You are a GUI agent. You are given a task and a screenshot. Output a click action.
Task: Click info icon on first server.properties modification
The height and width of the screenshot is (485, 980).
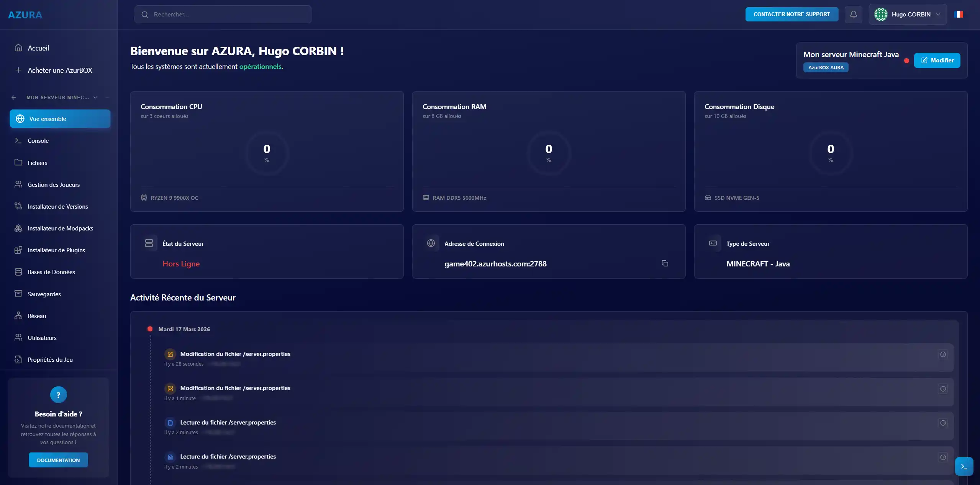tap(943, 354)
